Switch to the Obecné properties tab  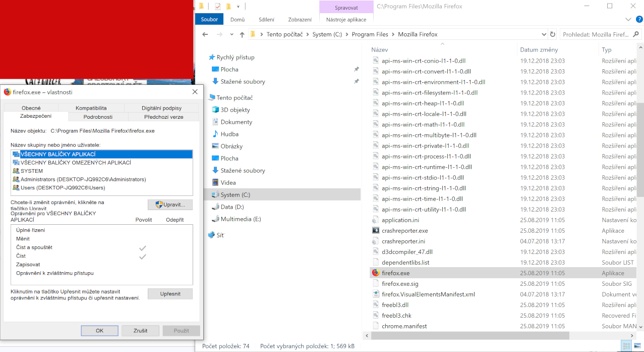(x=31, y=108)
